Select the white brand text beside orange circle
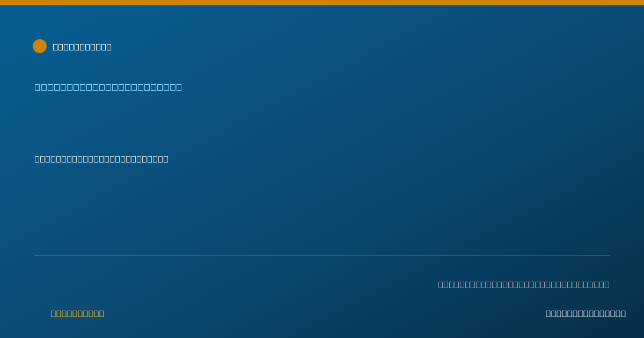The width and height of the screenshot is (644, 338). click(82, 47)
